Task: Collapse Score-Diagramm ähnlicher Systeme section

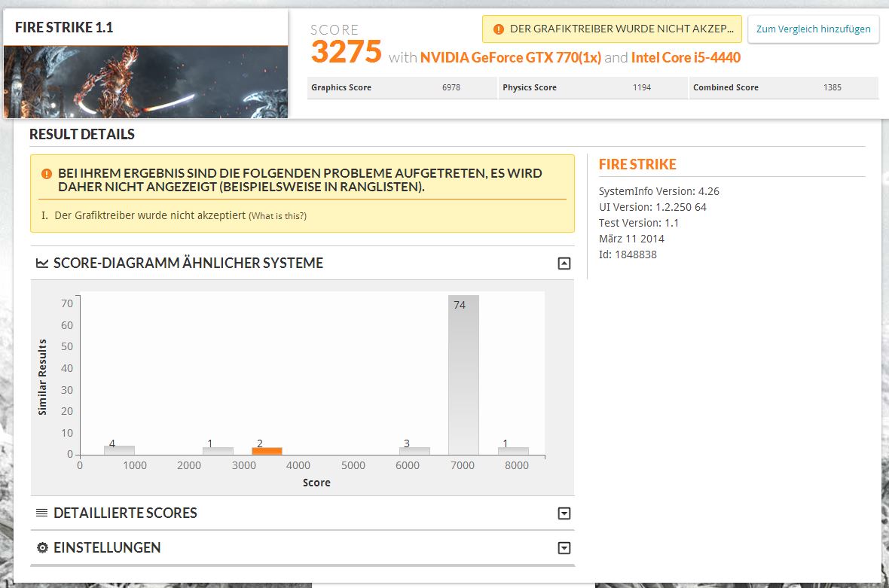Action: (564, 264)
